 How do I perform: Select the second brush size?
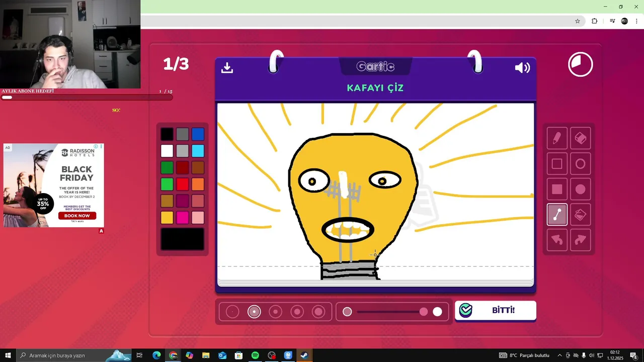coord(254,312)
